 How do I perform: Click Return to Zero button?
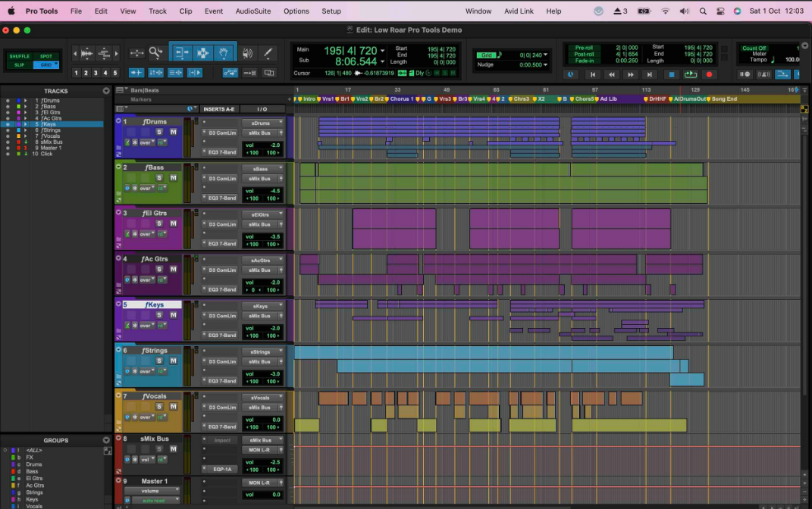592,74
